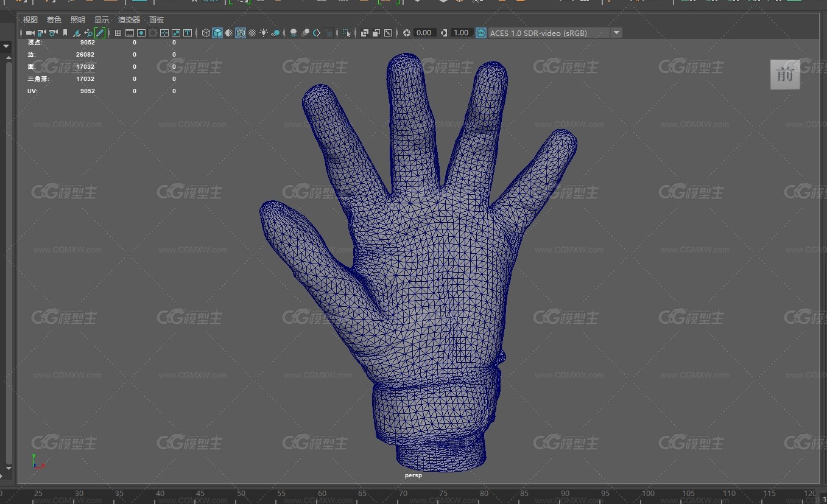Toggle the X-Ray Joints icon
Viewport: 827px width, 504px height.
click(x=388, y=33)
